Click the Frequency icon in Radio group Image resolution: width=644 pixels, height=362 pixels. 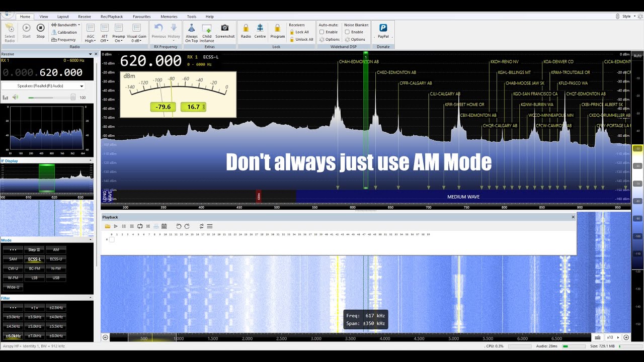pyautogui.click(x=54, y=40)
